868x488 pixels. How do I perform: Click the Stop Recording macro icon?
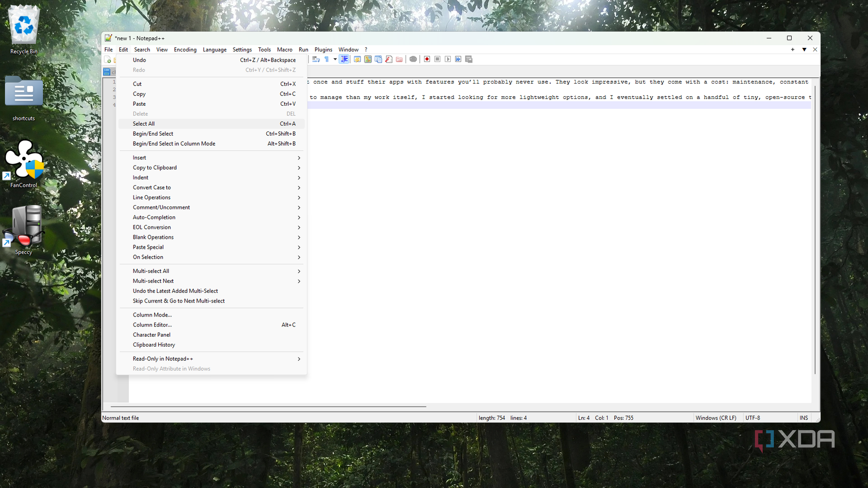pyautogui.click(x=437, y=59)
